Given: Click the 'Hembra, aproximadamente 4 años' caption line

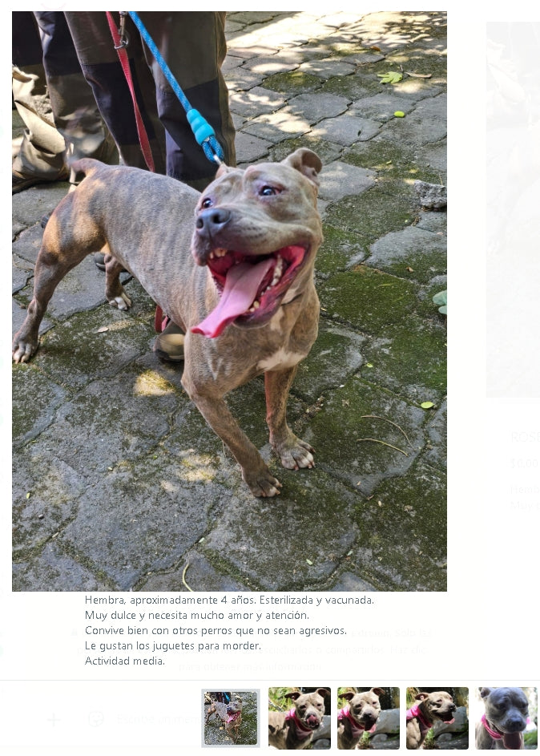Looking at the screenshot, I should pyautogui.click(x=229, y=600).
